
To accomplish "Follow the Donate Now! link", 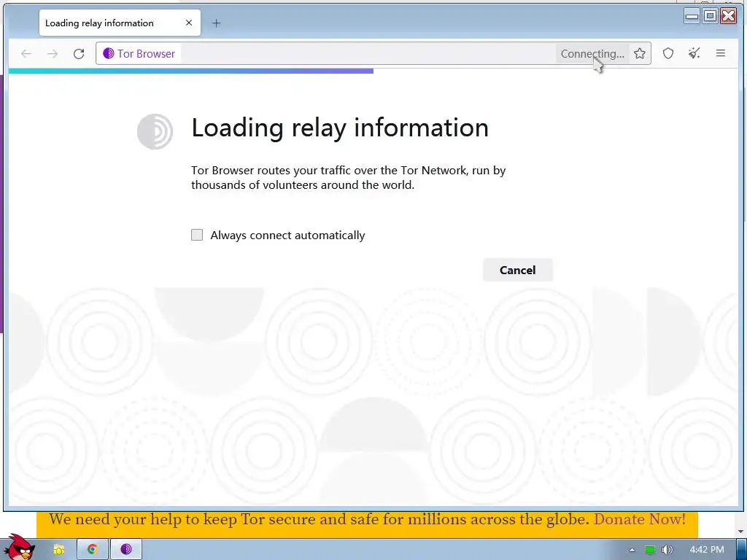I will pos(640,519).
